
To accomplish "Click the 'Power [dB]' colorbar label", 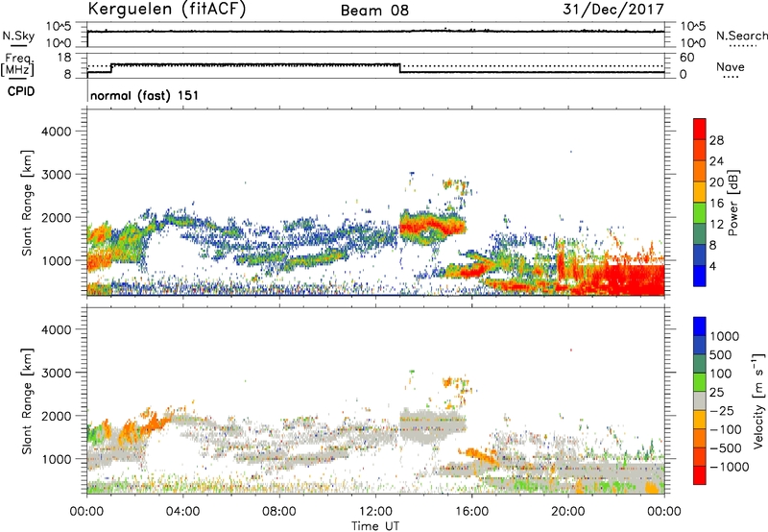I will click(x=732, y=203).
